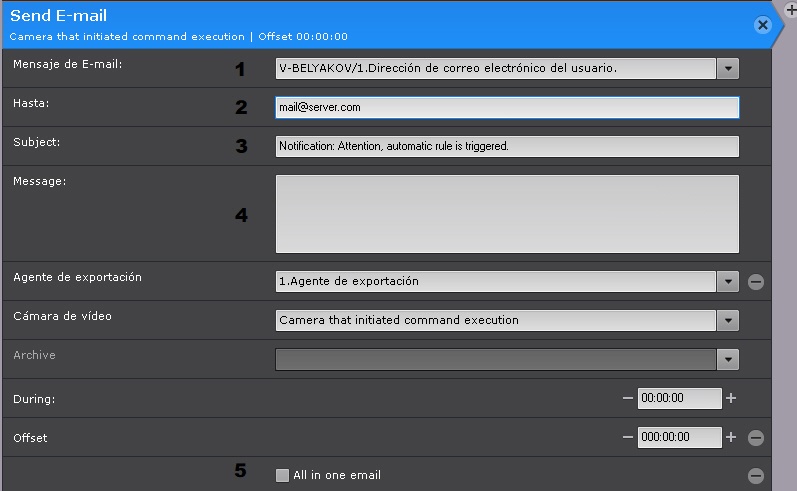Click the Subject text field
797x491 pixels.
point(507,146)
